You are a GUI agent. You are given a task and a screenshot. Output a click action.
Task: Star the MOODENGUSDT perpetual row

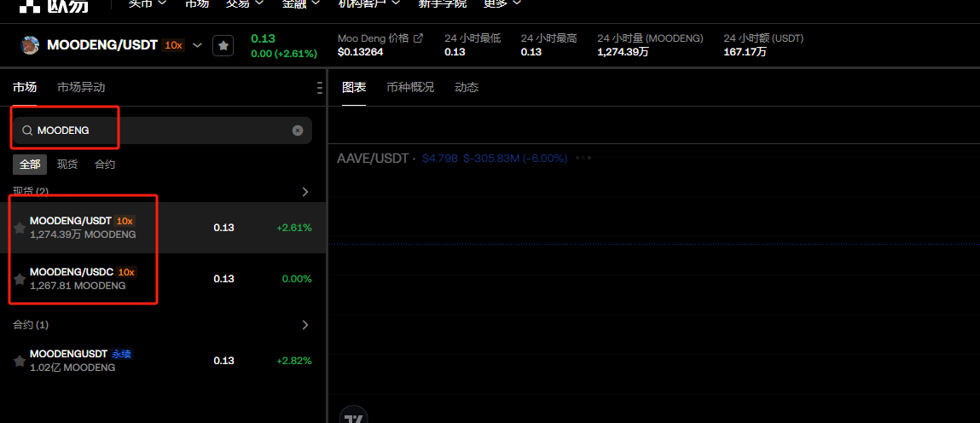20,361
